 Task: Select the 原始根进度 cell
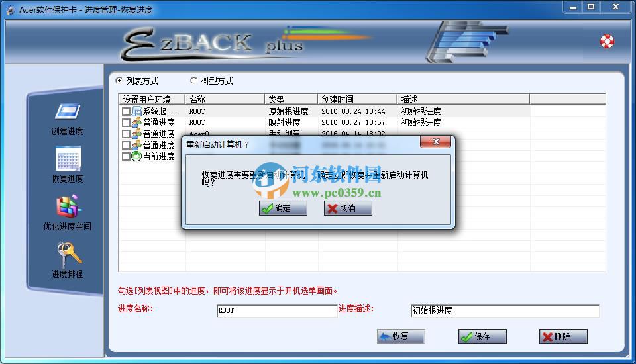click(x=288, y=111)
